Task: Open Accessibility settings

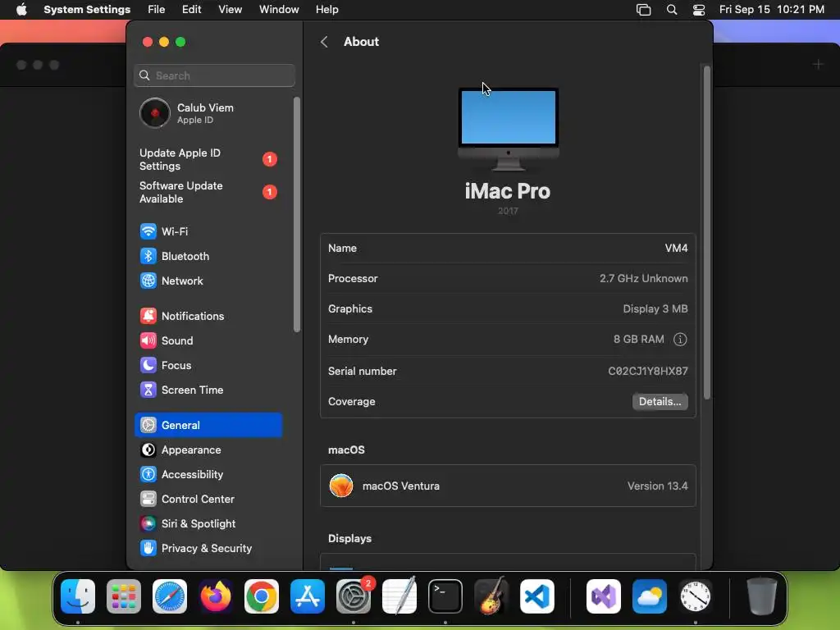Action: 208,475
